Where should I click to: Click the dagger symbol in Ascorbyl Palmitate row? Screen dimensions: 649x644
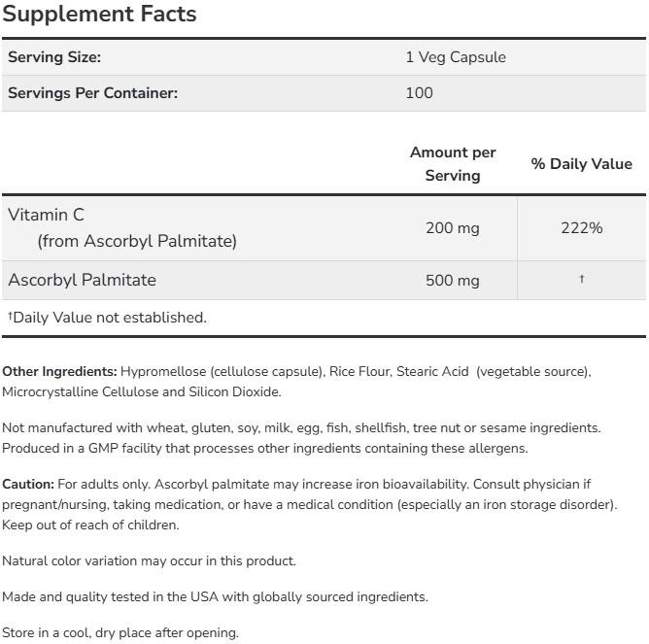(x=582, y=280)
